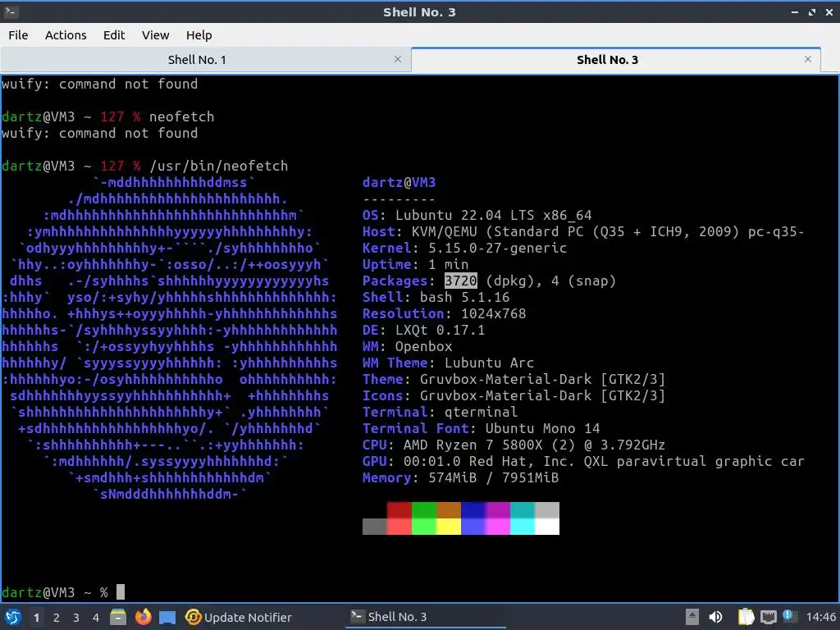Switch to the Shell No. 1 tab

pyautogui.click(x=197, y=59)
